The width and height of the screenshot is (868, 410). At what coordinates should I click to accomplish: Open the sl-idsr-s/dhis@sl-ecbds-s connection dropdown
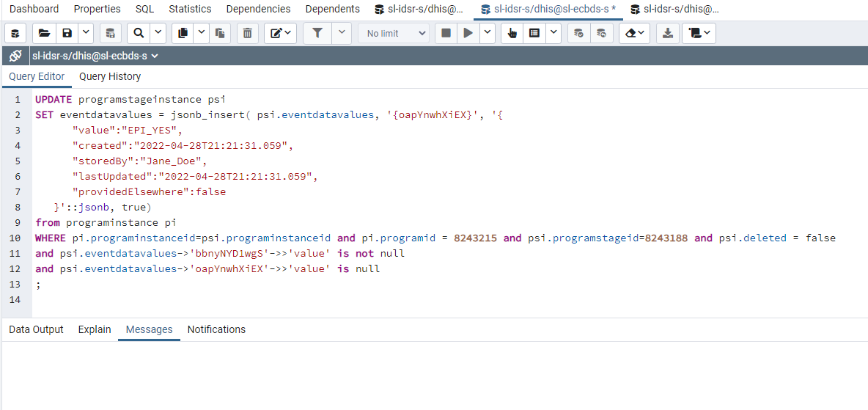pos(95,56)
